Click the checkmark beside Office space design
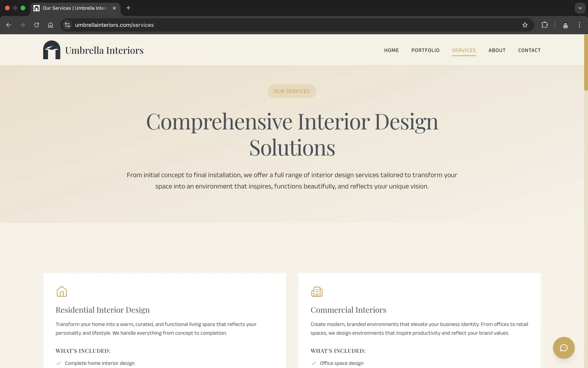588x368 pixels. [x=313, y=363]
